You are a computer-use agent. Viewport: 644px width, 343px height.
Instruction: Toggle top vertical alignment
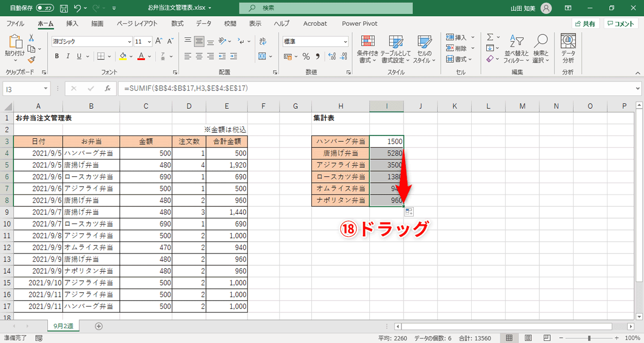(x=188, y=41)
